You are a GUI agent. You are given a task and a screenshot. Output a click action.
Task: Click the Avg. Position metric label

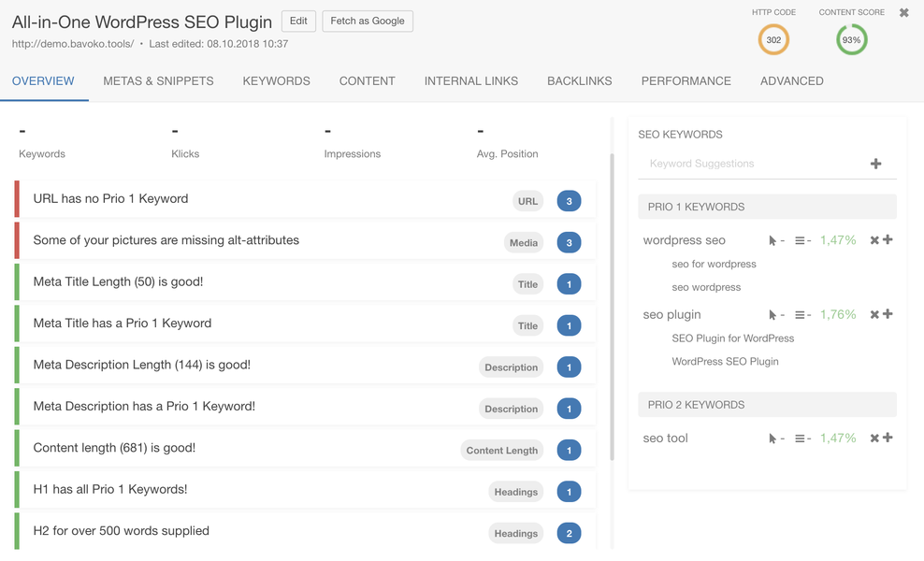[507, 153]
